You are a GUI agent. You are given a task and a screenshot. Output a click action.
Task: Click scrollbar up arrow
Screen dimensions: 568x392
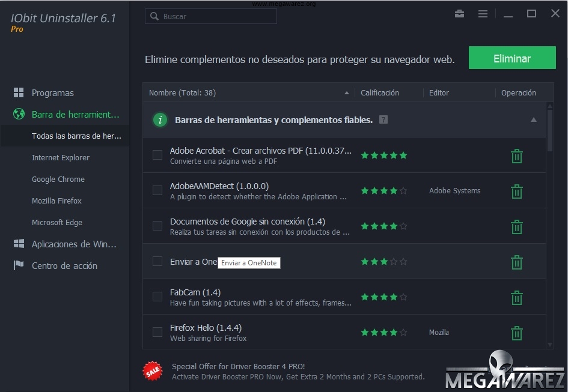point(550,106)
